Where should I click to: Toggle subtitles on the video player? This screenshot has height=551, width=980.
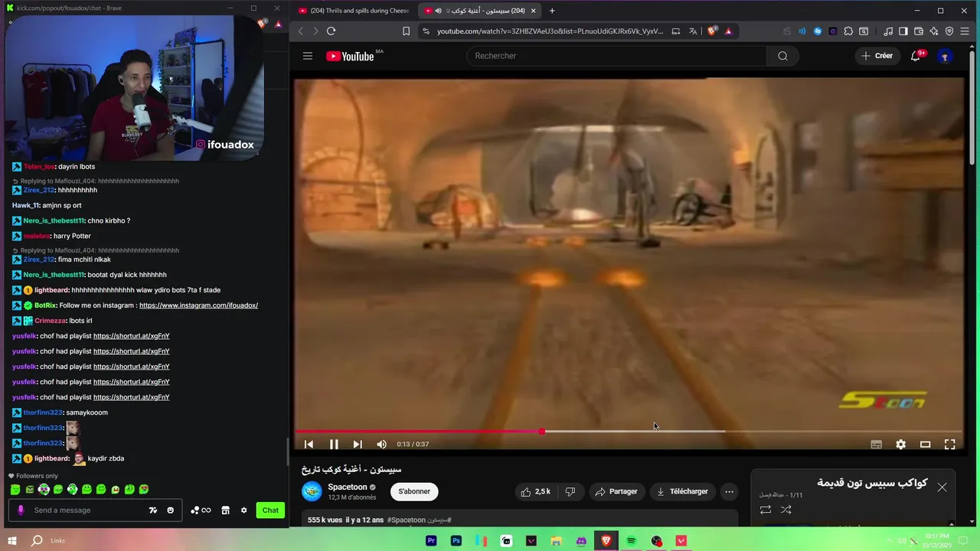[876, 444]
